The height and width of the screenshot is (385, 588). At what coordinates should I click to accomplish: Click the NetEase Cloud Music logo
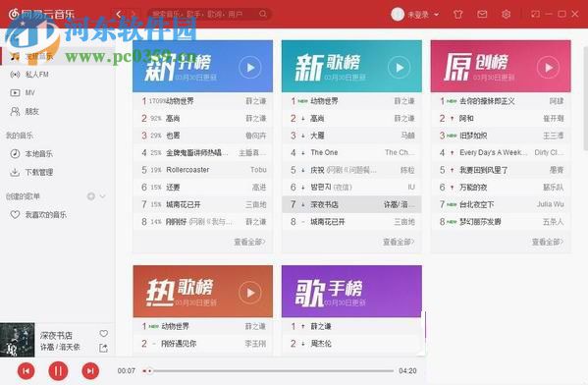point(41,15)
